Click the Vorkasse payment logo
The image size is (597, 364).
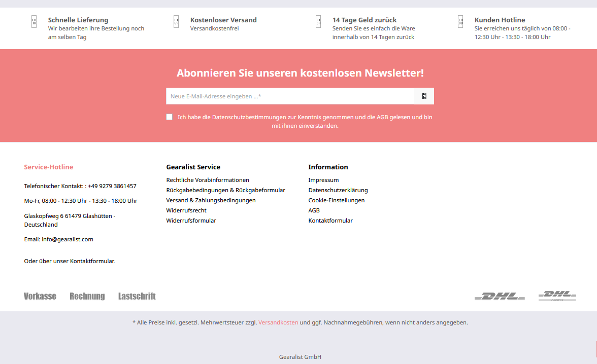(40, 296)
